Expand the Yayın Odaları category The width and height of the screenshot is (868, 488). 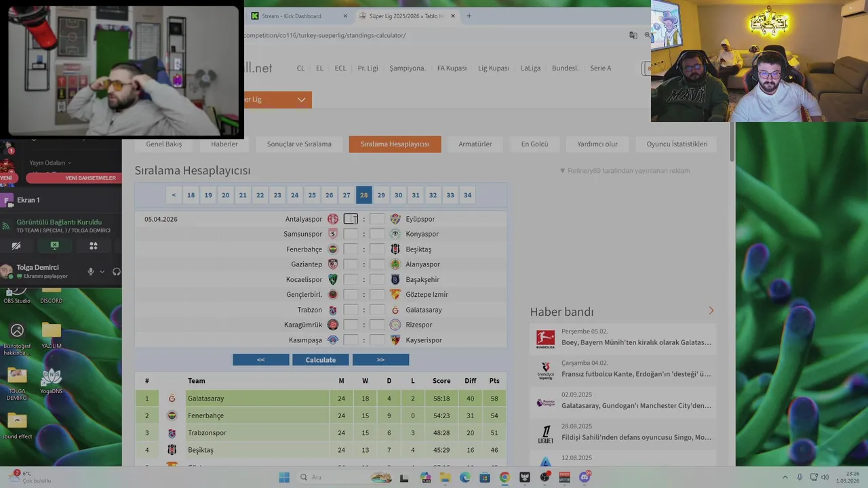[x=50, y=163]
